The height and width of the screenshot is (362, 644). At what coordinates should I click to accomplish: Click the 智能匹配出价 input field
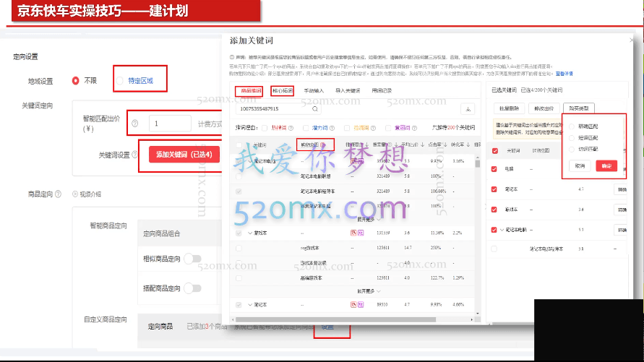[x=170, y=123]
